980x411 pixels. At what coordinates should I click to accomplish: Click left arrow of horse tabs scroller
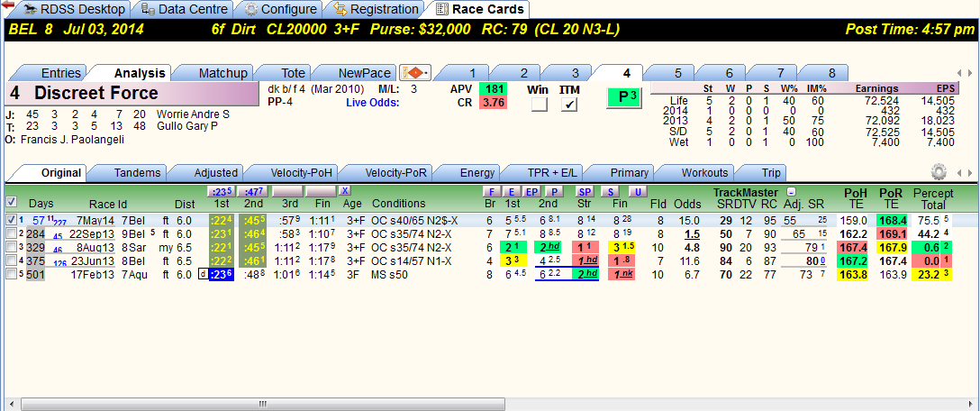(960, 73)
